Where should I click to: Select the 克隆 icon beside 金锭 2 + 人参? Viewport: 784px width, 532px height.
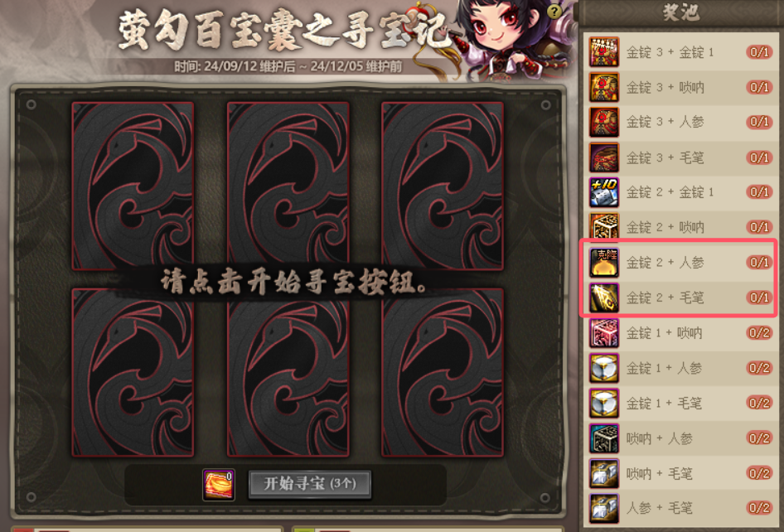point(604,263)
